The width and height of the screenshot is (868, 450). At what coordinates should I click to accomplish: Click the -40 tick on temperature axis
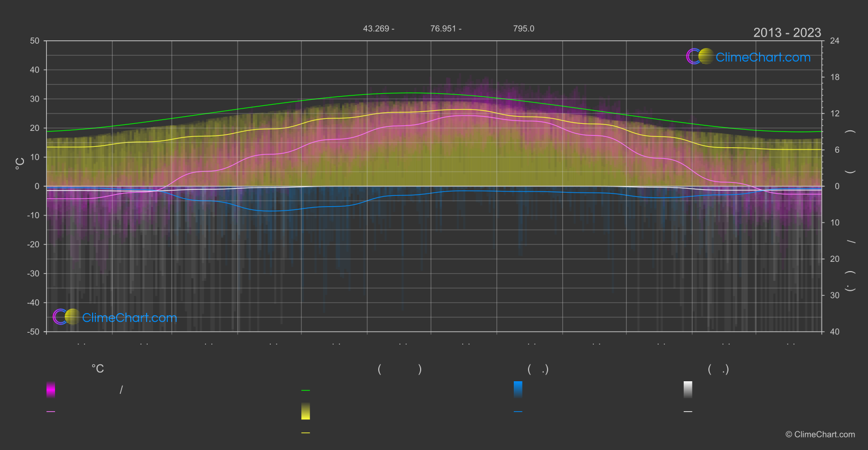(x=33, y=303)
